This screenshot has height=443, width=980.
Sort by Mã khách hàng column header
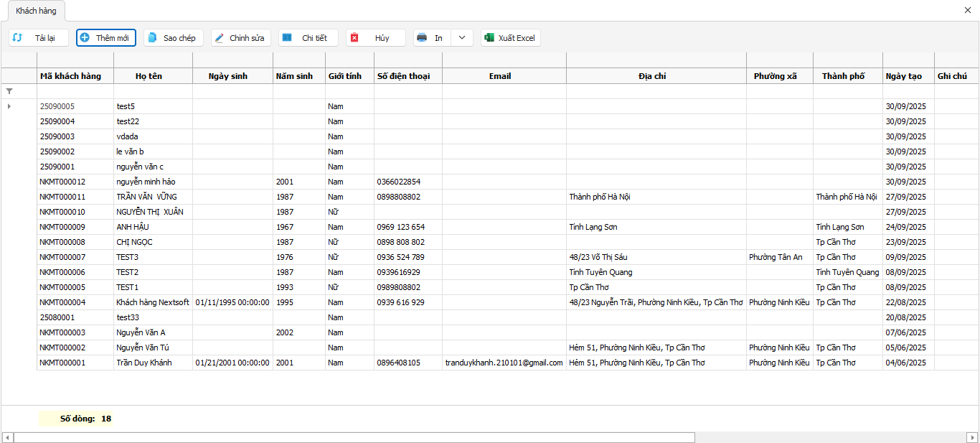tap(70, 76)
